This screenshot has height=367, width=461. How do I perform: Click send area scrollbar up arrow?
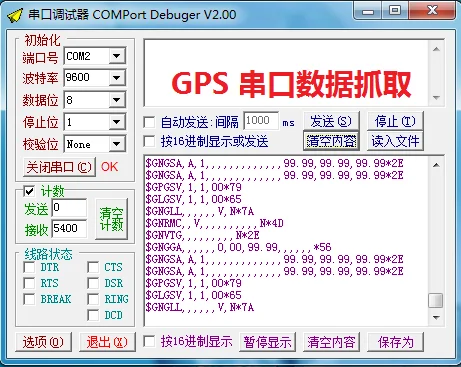tap(436, 49)
